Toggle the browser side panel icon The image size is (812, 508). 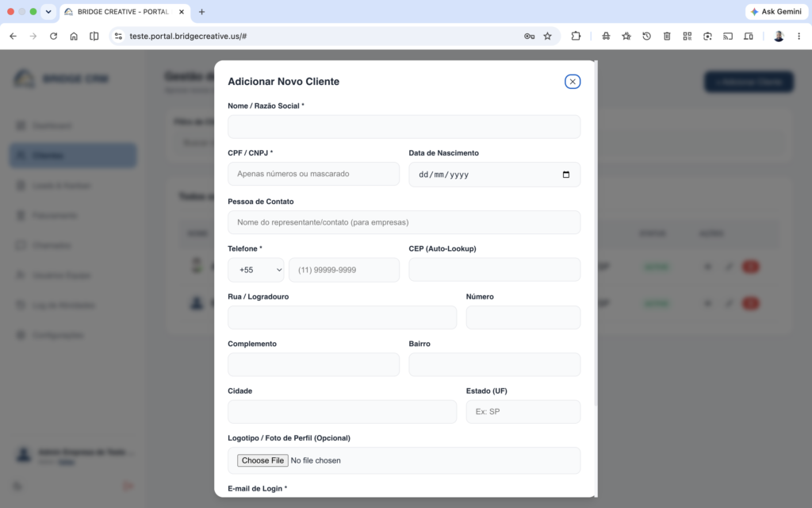[94, 37]
